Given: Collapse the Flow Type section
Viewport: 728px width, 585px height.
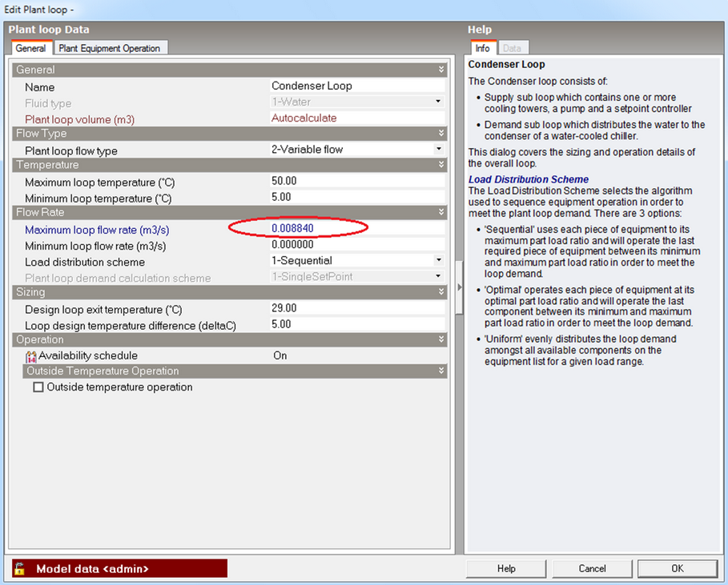Looking at the screenshot, I should pyautogui.click(x=440, y=134).
